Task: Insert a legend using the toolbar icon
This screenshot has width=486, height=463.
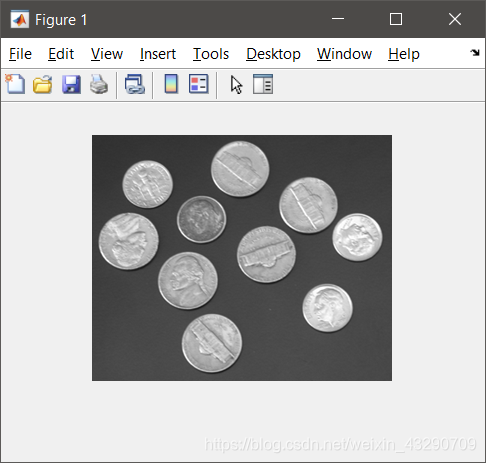Action: coord(199,84)
